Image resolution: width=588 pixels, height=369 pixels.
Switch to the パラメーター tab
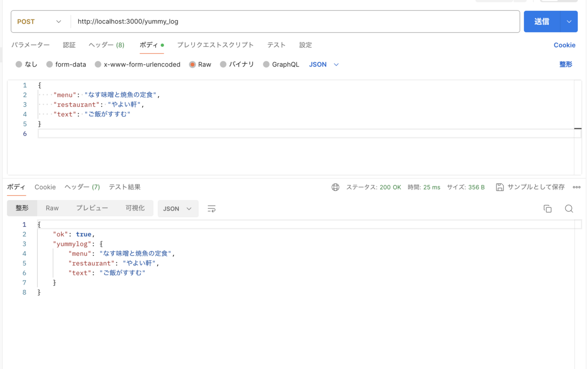30,45
